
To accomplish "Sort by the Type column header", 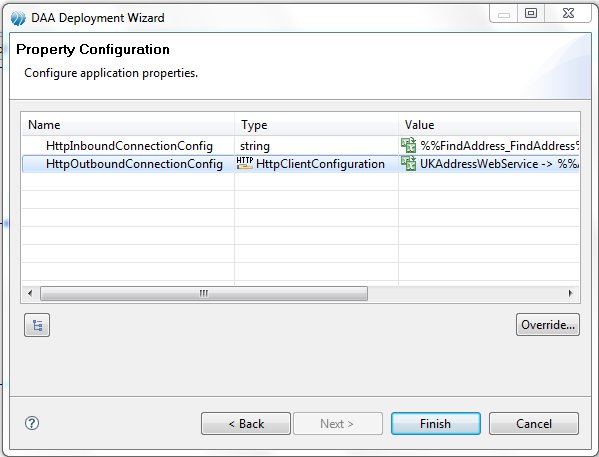I will 316,125.
